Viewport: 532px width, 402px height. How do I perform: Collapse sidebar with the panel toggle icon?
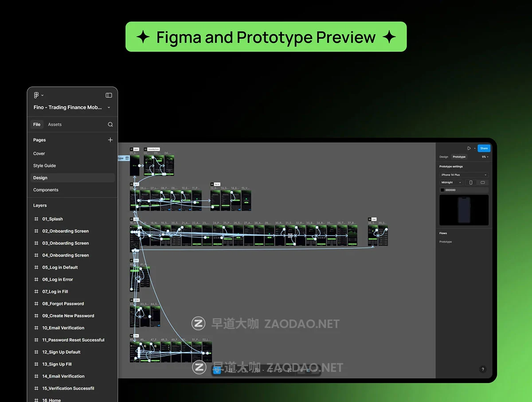tap(109, 95)
